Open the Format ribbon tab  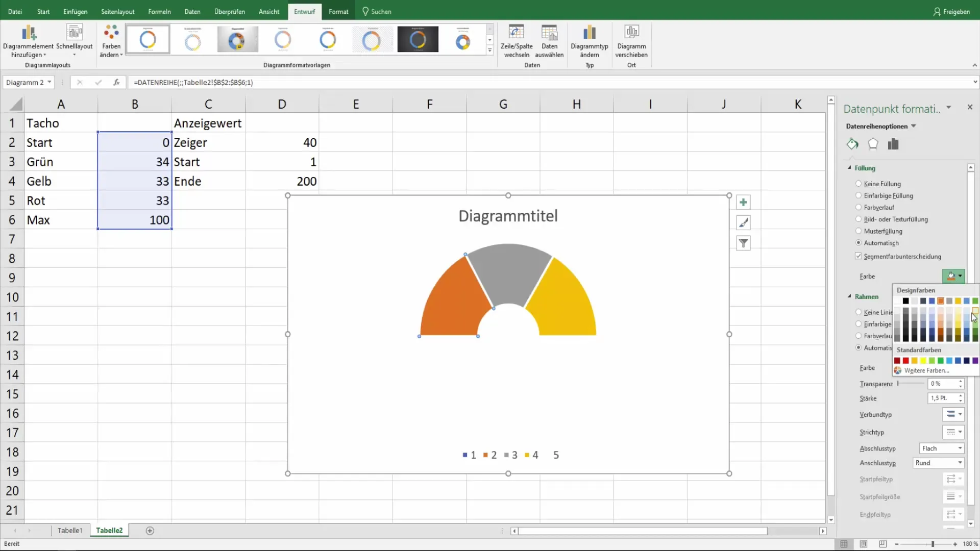[338, 11]
